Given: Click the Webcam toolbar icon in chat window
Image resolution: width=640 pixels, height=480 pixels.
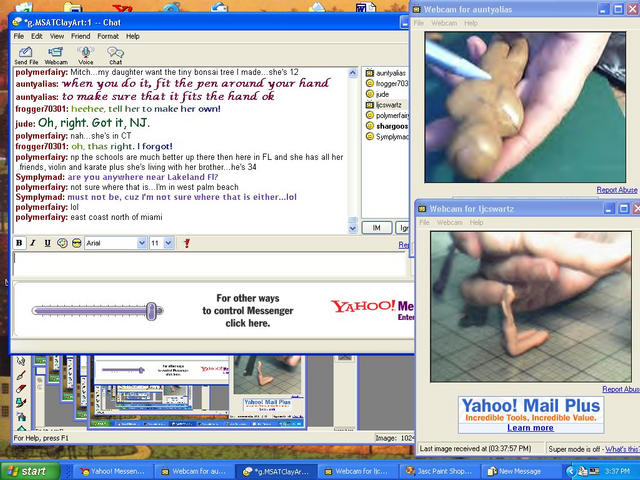Looking at the screenshot, I should tap(56, 56).
